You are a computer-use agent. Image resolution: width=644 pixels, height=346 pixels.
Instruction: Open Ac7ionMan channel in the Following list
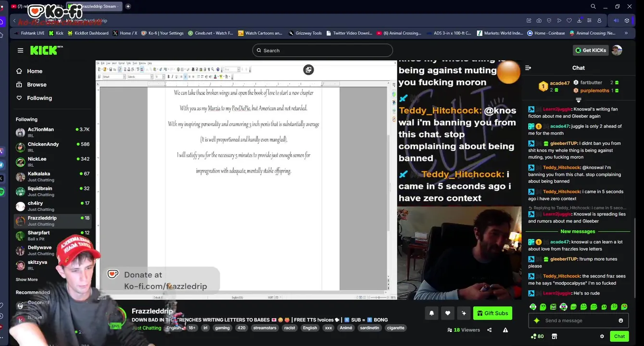point(52,132)
